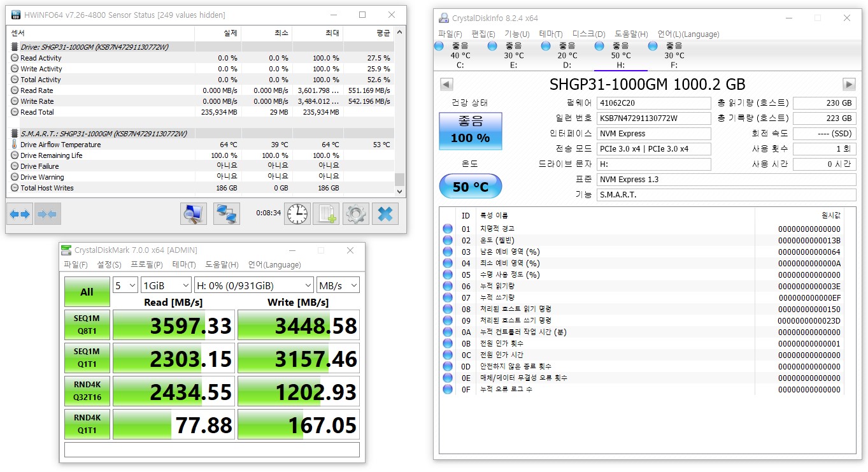This screenshot has width=868, height=472.
Task: Click the 50 °C temperature button
Action: [x=471, y=187]
